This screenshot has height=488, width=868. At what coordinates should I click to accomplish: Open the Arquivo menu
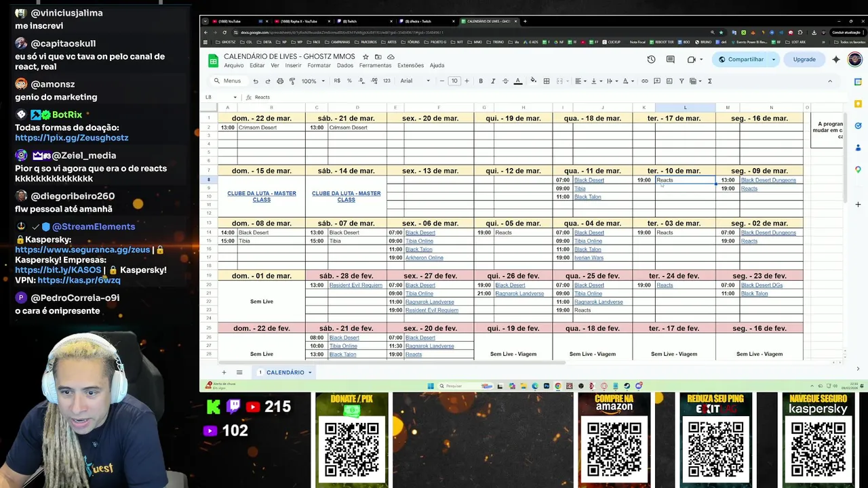click(x=233, y=66)
